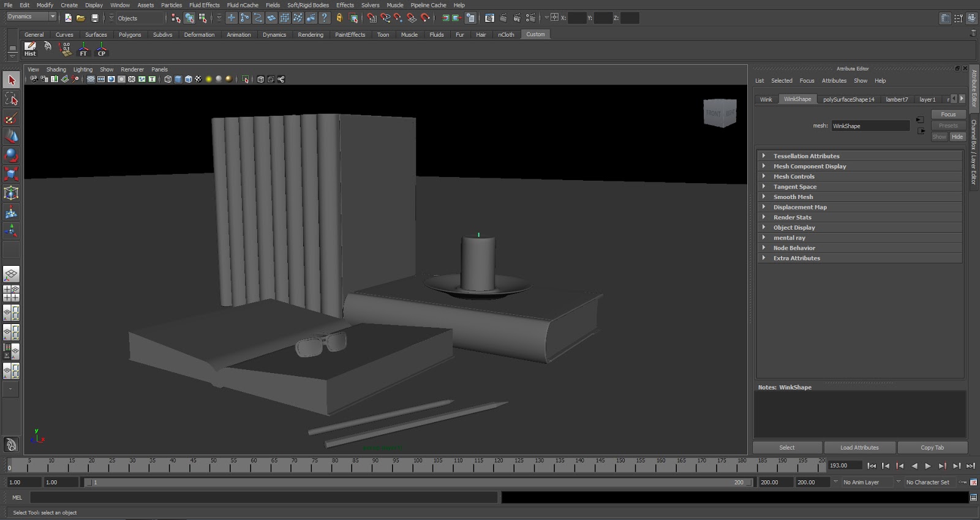Switch to the Polygons shelf tab
The width and height of the screenshot is (980, 520).
[130, 35]
